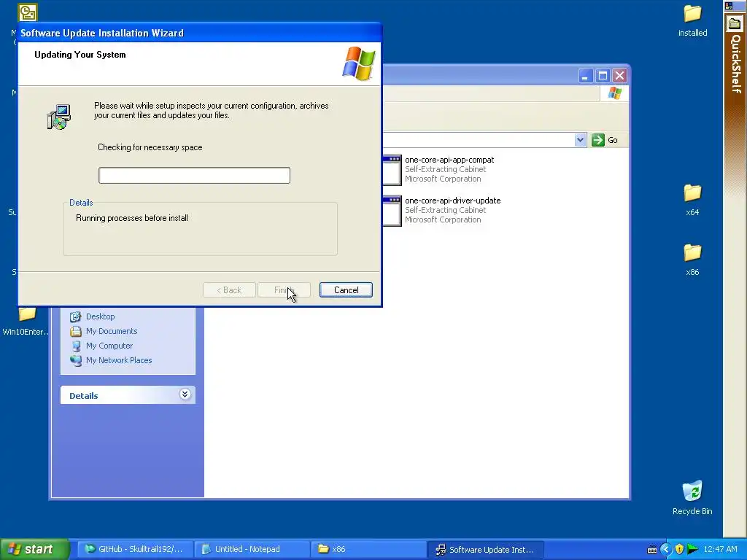This screenshot has width=747, height=560.
Task: Maximize the x86 Explorer window
Action: pos(603,76)
